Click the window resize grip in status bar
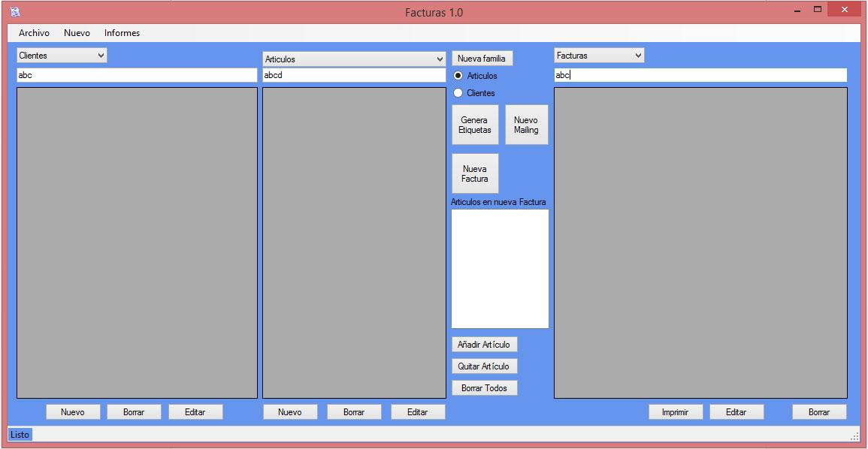The height and width of the screenshot is (449, 868). point(854,435)
